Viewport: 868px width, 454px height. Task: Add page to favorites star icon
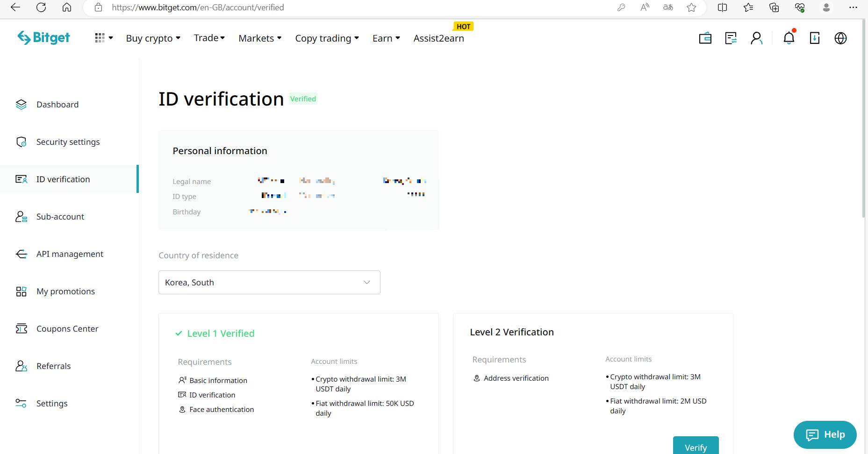(x=691, y=7)
